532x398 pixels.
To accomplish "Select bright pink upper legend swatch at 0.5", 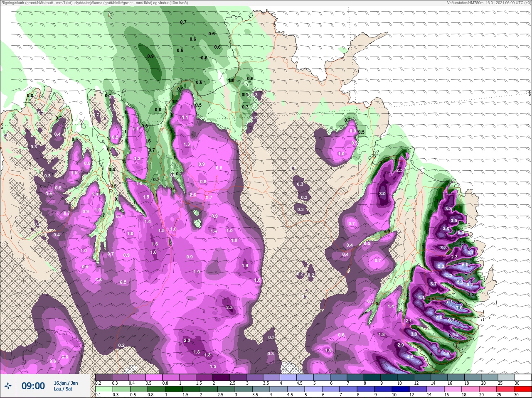I will tap(155, 377).
